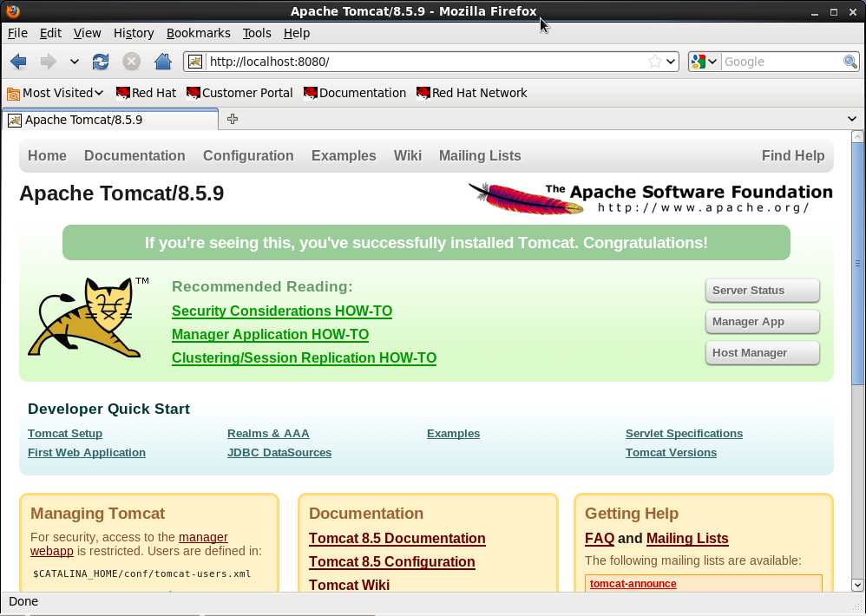
Task: Open the list all tabs dropdown
Action: click(852, 119)
